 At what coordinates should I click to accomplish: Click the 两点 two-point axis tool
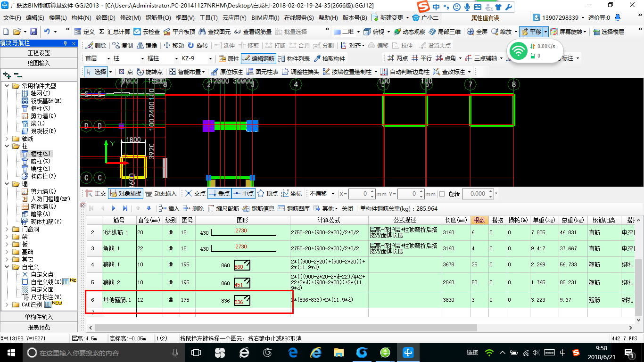(x=397, y=58)
